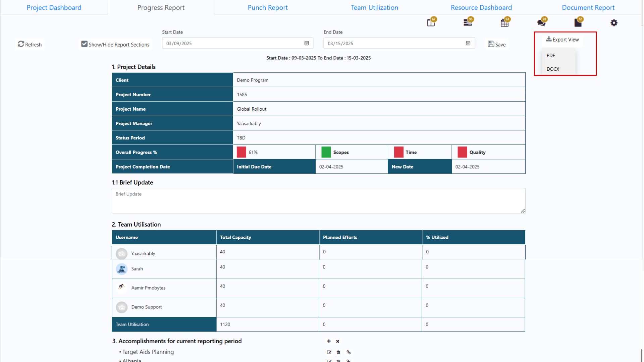Open the documents icon with badge 12

[x=578, y=23]
